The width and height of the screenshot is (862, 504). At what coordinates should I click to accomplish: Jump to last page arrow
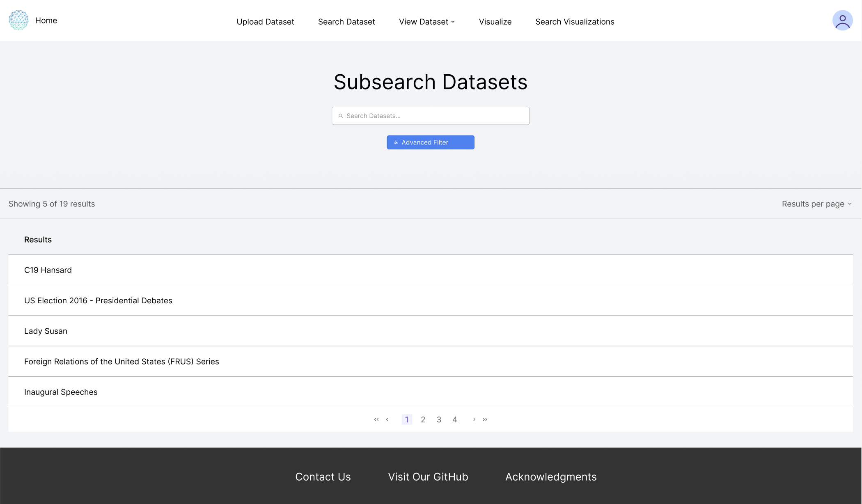(x=485, y=419)
